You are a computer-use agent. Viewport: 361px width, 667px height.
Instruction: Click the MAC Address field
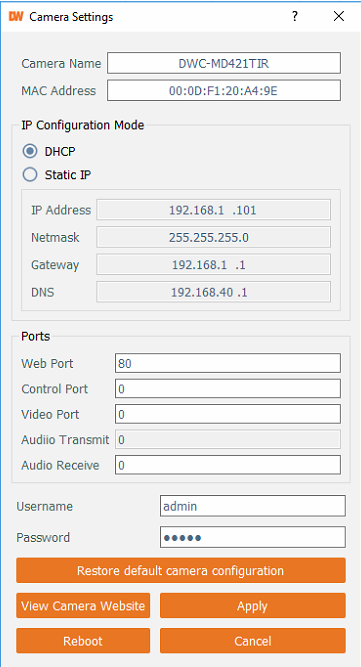[224, 91]
